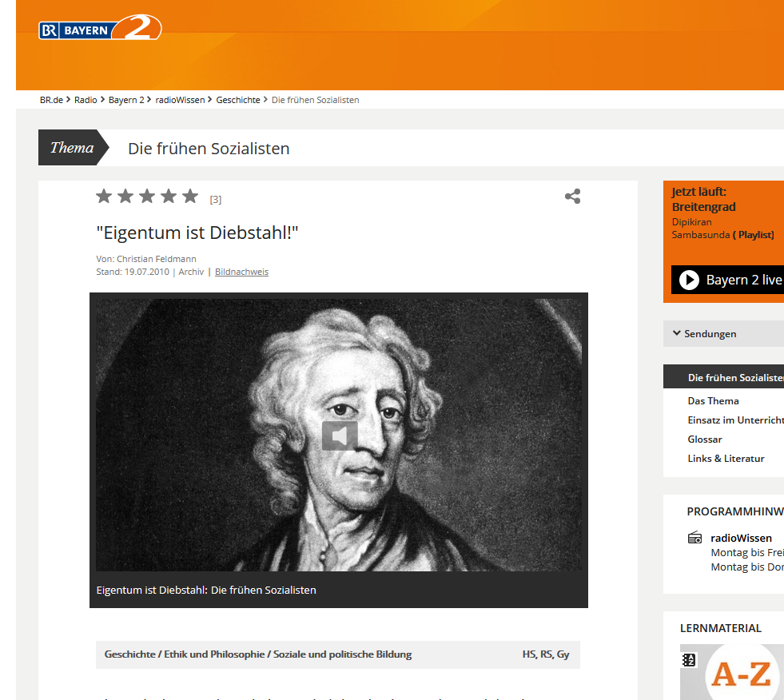Click the Stand: 19.07.2010 date text

tap(133, 272)
